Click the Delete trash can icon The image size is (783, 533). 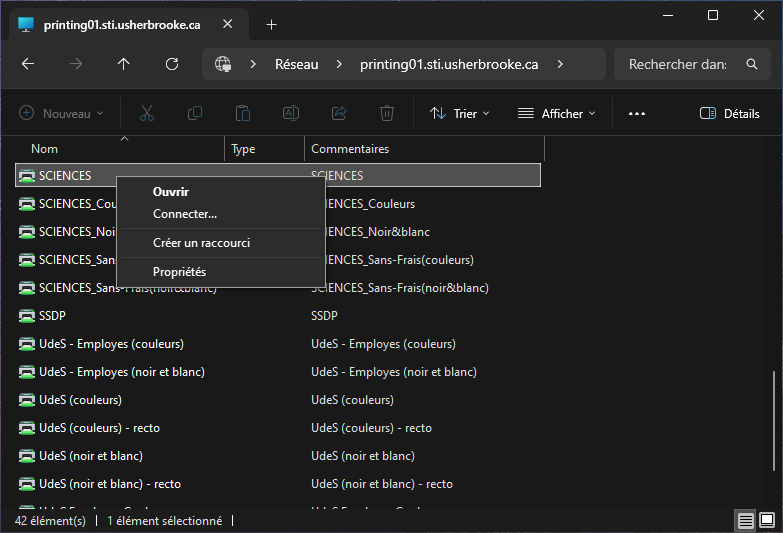387,113
